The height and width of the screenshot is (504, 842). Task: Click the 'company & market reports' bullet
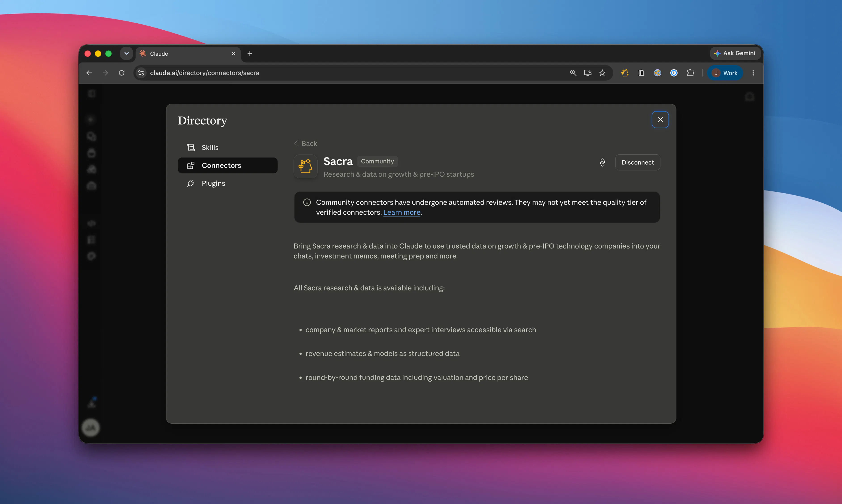coord(420,330)
